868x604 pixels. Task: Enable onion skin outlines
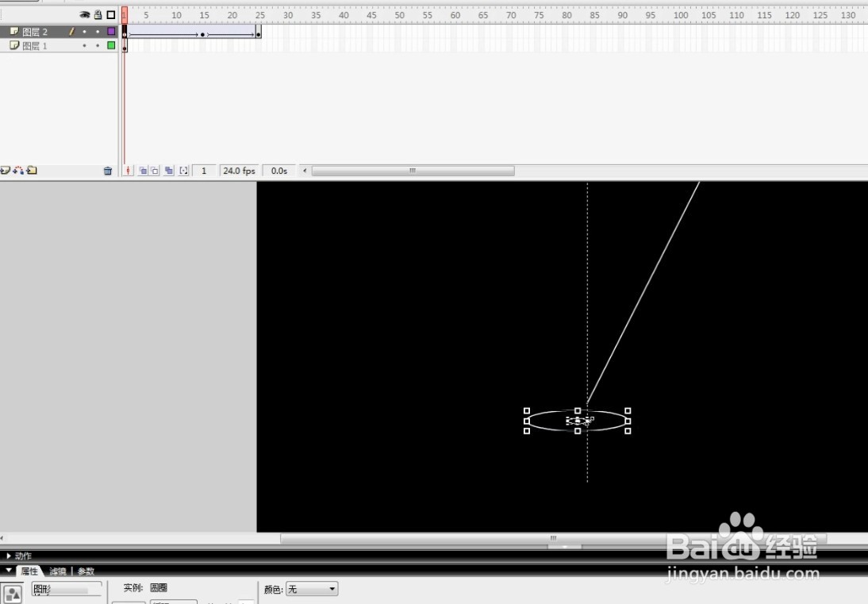tap(155, 171)
